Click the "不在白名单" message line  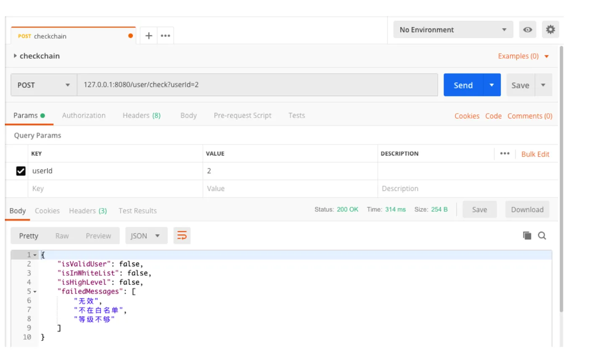coord(100,310)
